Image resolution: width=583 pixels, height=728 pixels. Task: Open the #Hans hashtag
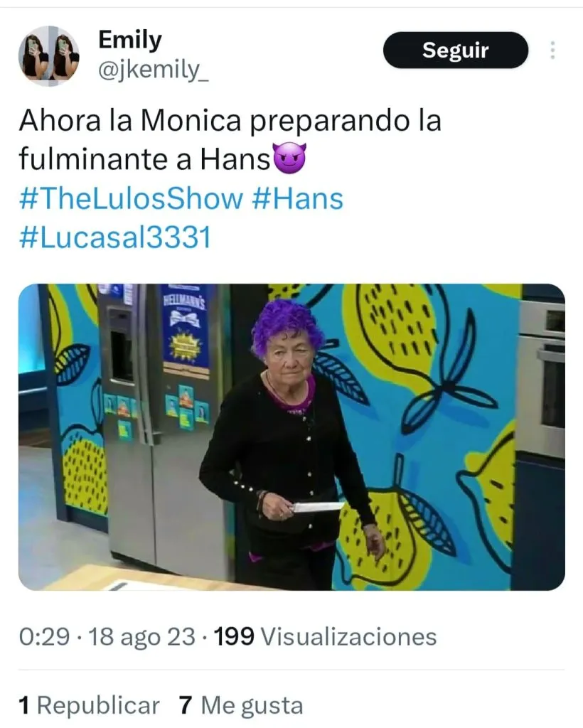tap(297, 199)
